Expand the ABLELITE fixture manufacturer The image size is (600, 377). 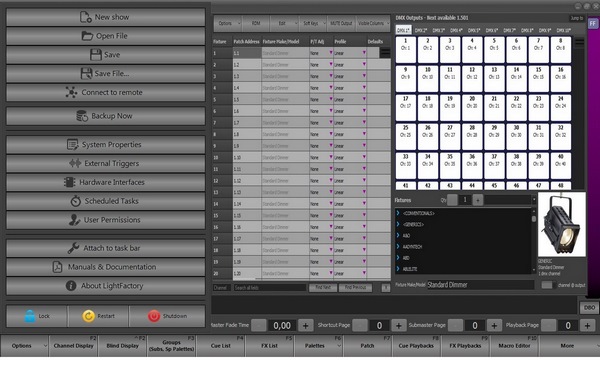(x=398, y=269)
